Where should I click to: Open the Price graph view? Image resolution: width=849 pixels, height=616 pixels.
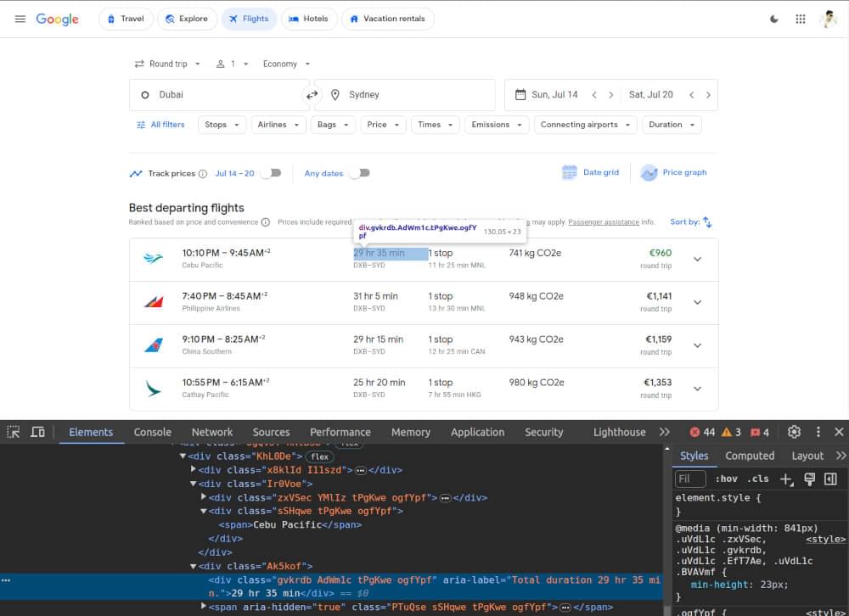(x=673, y=172)
